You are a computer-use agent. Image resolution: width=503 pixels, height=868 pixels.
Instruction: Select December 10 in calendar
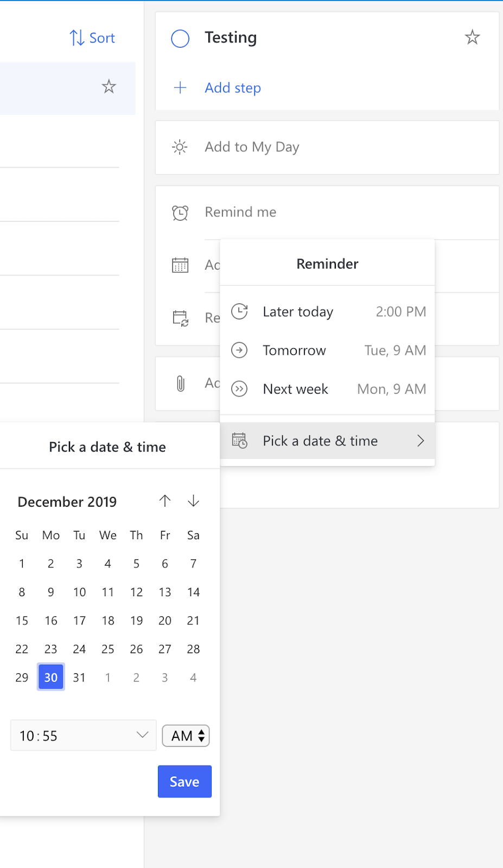pos(79,592)
